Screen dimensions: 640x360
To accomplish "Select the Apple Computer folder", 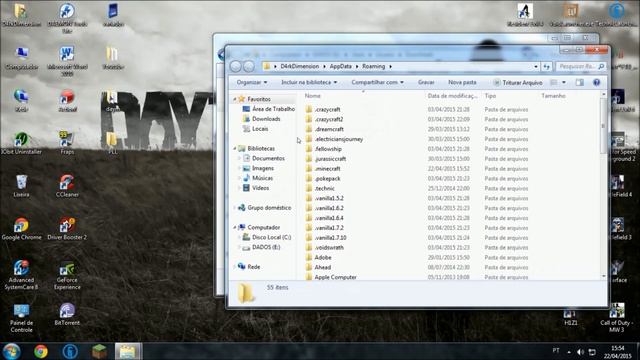I will (x=335, y=277).
